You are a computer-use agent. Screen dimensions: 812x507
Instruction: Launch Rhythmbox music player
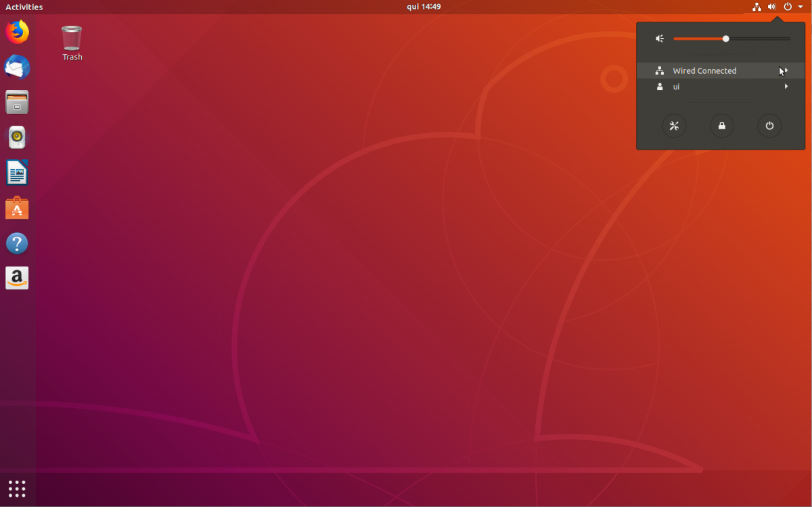[x=17, y=137]
